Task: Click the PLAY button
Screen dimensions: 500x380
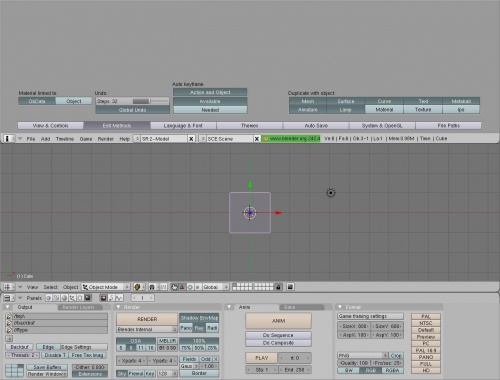Action: [261, 358]
